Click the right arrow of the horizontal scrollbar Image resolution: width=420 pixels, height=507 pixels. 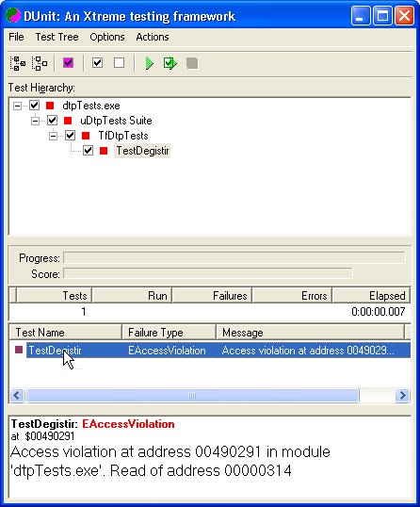pos(402,395)
